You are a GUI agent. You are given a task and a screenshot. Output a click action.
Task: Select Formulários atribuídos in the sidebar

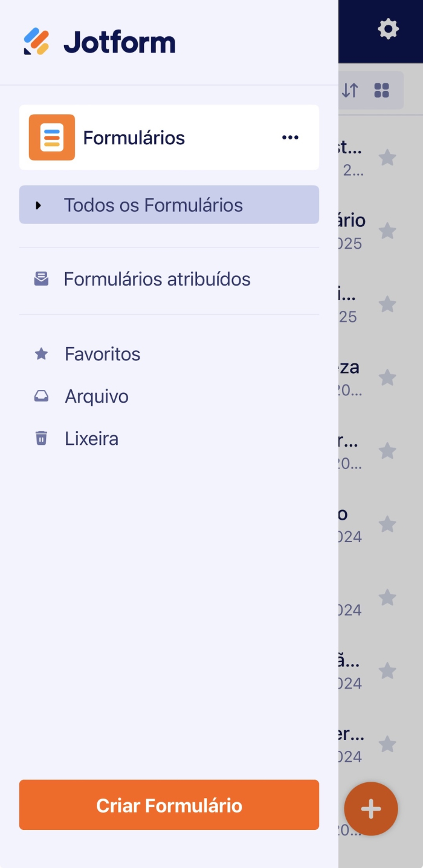(156, 279)
